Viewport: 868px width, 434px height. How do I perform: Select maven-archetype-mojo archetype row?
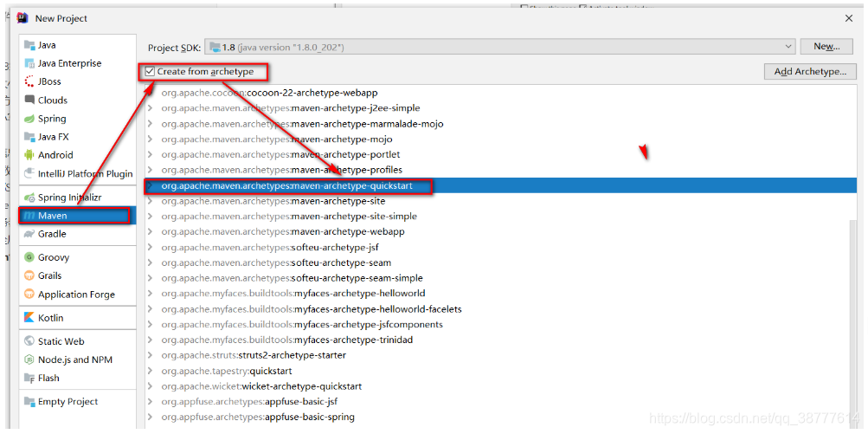click(x=500, y=139)
